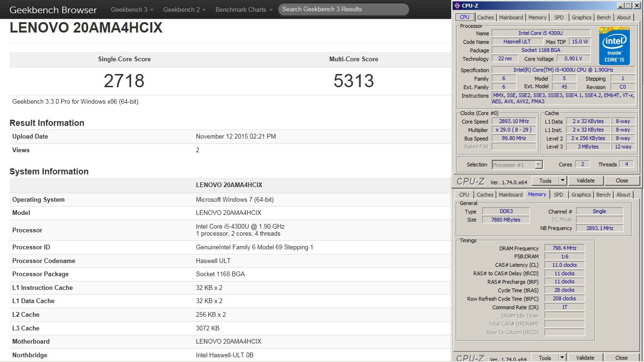644x362 pixels.
Task: Switch to Mainboard tab in upper CPU-Z window
Action: coord(512,17)
